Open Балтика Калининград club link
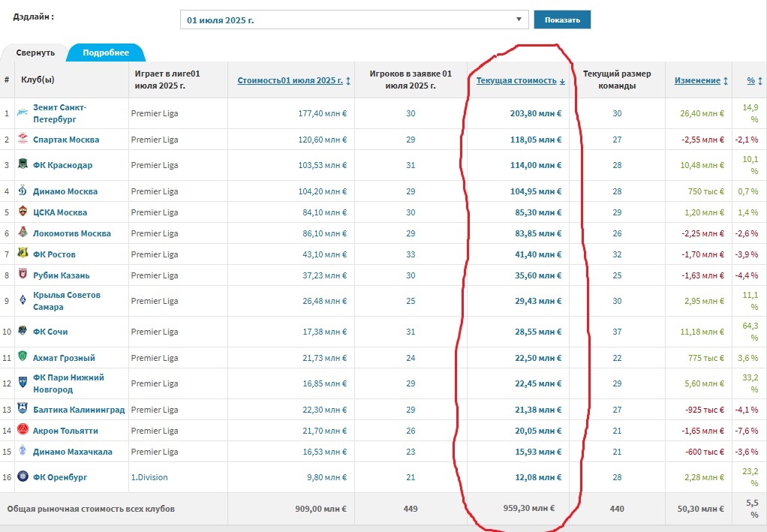The image size is (767, 532). 79,410
